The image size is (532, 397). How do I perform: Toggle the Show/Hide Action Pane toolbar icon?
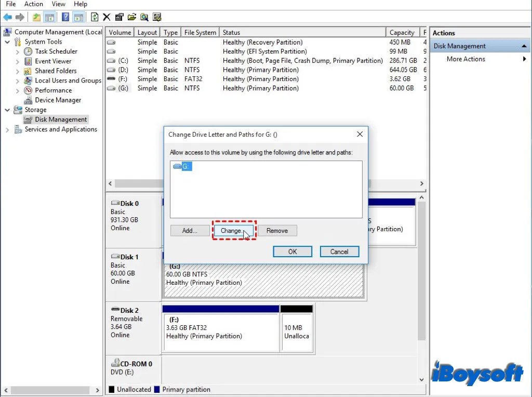click(78, 17)
